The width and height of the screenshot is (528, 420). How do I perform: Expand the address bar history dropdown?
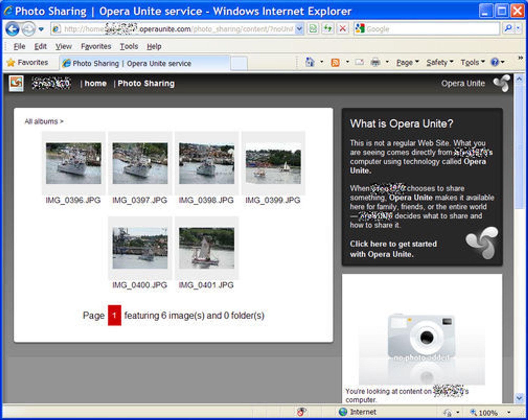tap(299, 29)
